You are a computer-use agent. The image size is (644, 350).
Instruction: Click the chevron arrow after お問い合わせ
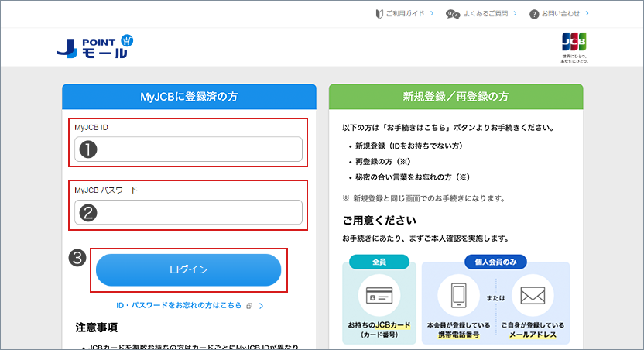[x=587, y=14]
